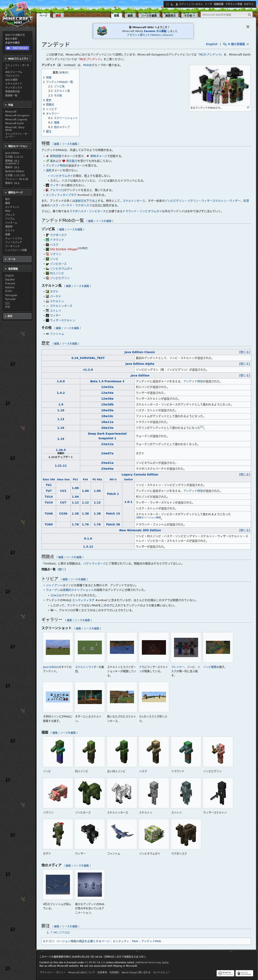Enlarge the main undead mobs image

click(x=248, y=108)
